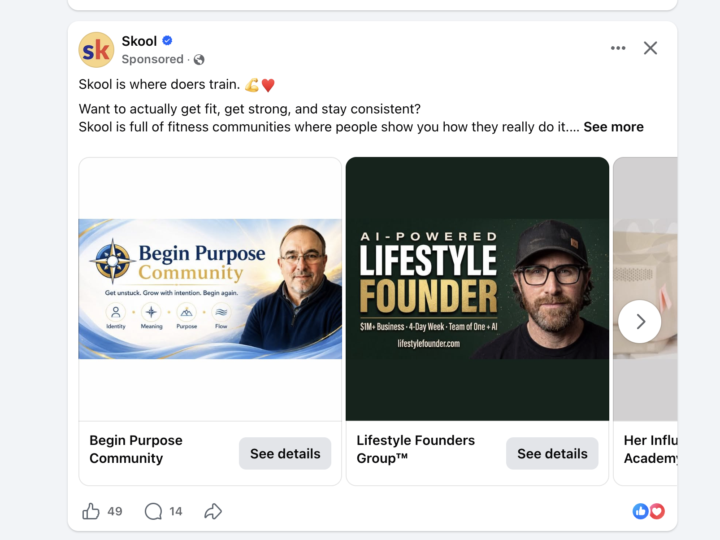This screenshot has width=720, height=540.
Task: Click the Lifestyle Founders Group™ card title
Action: [x=416, y=449]
